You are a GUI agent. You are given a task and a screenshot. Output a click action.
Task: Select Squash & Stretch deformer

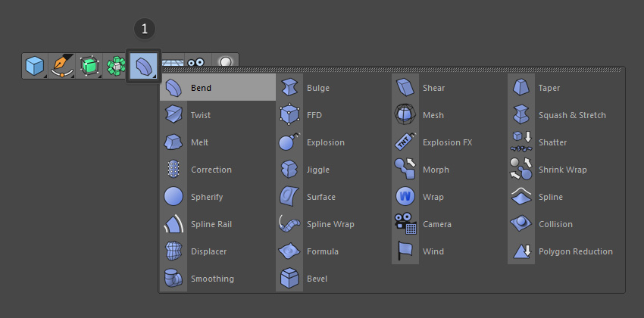pyautogui.click(x=572, y=115)
